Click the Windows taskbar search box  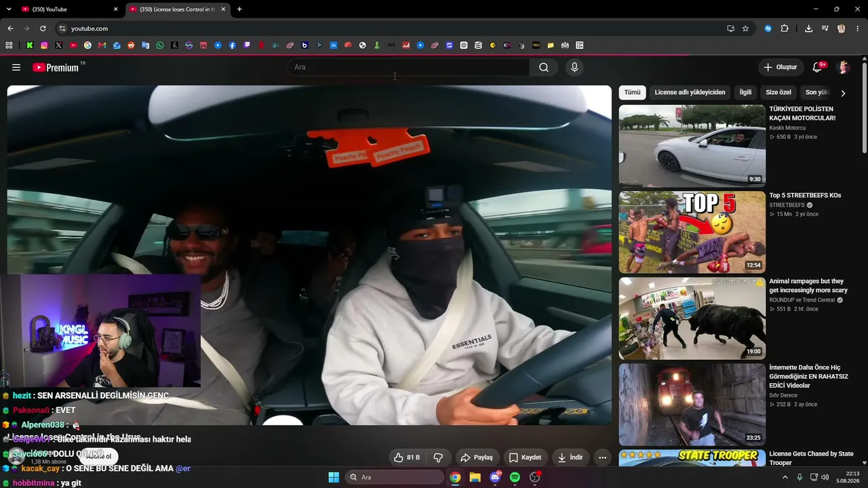point(395,477)
